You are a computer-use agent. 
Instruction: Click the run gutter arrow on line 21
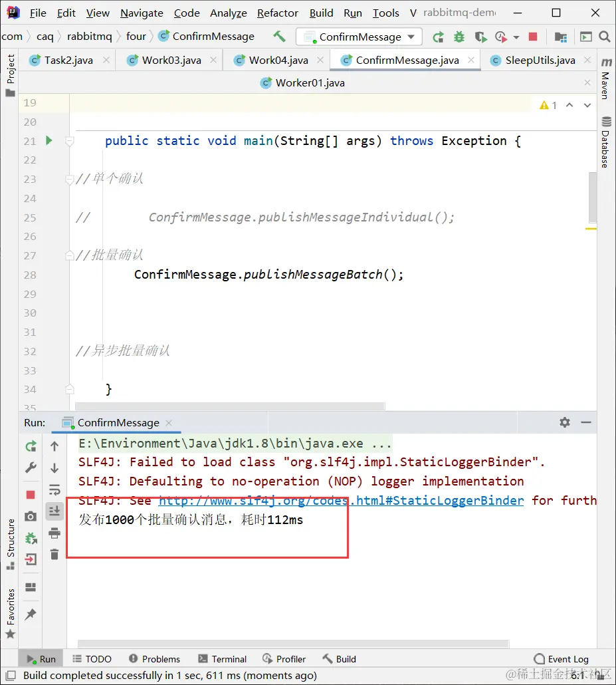[49, 140]
